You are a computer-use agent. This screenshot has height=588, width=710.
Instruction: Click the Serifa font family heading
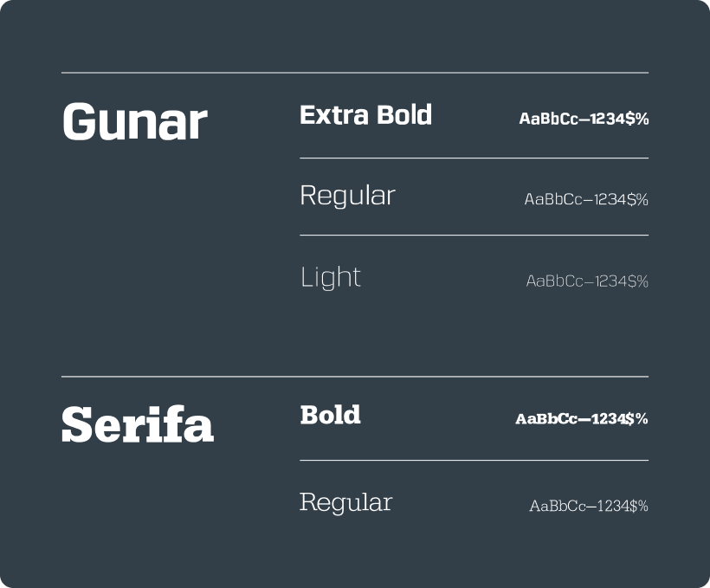pyautogui.click(x=138, y=425)
